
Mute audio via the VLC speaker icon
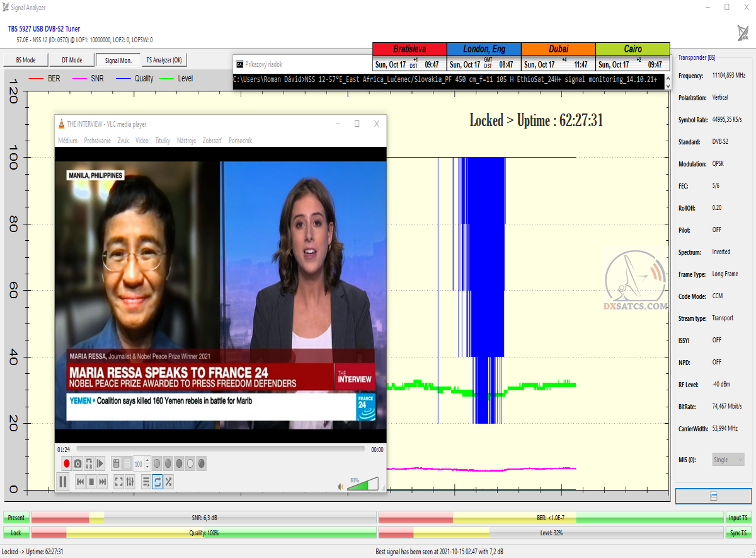tap(341, 486)
